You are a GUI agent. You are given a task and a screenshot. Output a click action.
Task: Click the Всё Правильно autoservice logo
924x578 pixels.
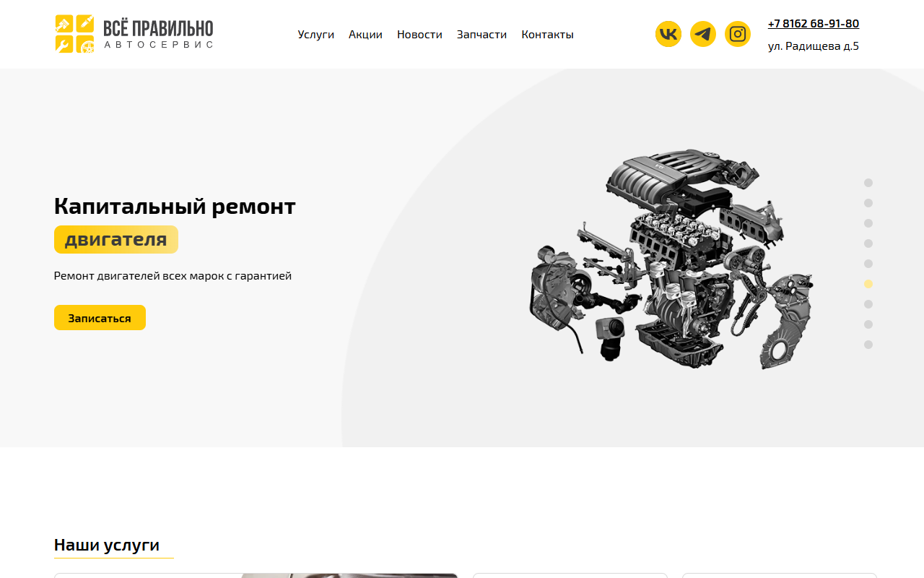coord(134,33)
